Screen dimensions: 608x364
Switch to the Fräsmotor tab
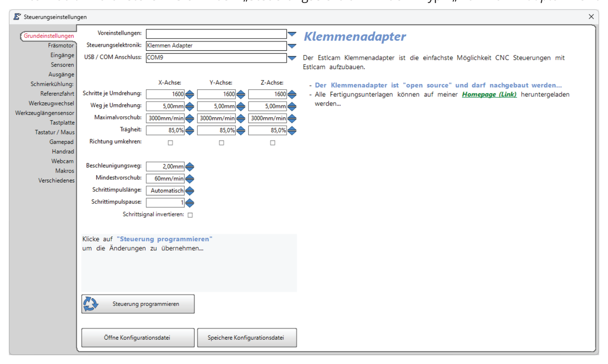coord(61,45)
